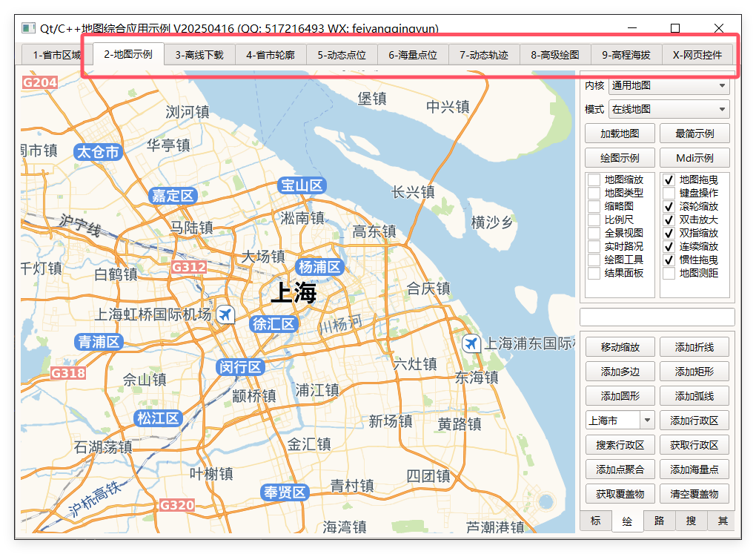Screen dimensions: 756x554
Task: Click the G318 road marker on map
Action: tap(68, 373)
